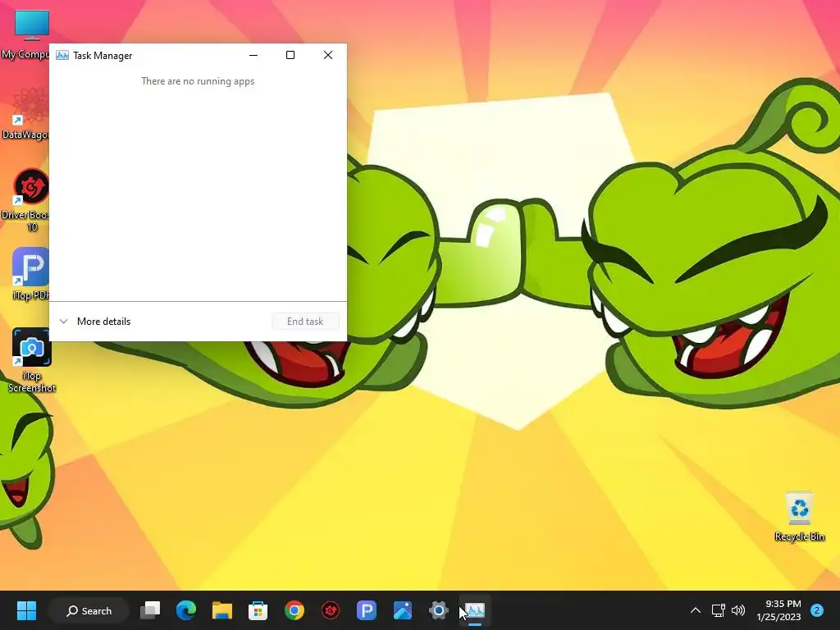840x630 pixels.
Task: Expand More details in Task Manager
Action: point(95,322)
